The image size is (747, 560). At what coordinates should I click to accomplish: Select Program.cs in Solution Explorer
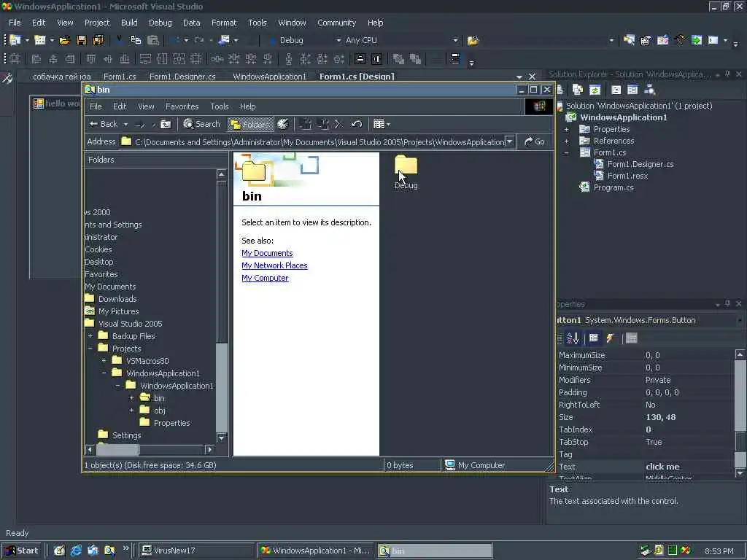click(x=614, y=187)
